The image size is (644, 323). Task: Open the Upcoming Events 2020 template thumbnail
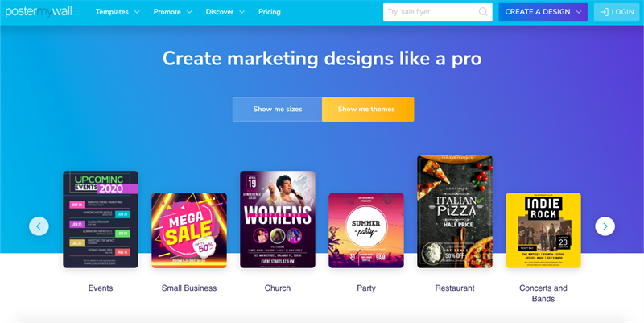[101, 219]
